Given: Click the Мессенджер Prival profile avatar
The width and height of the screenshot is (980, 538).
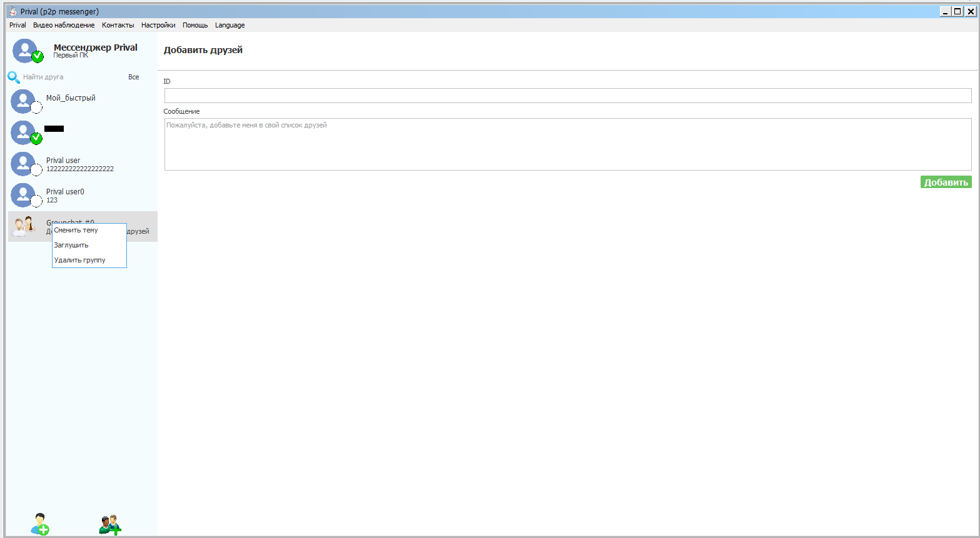Looking at the screenshot, I should 25,51.
